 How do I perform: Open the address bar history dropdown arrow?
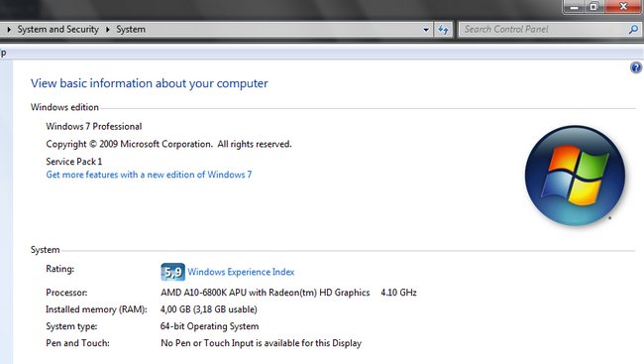426,30
